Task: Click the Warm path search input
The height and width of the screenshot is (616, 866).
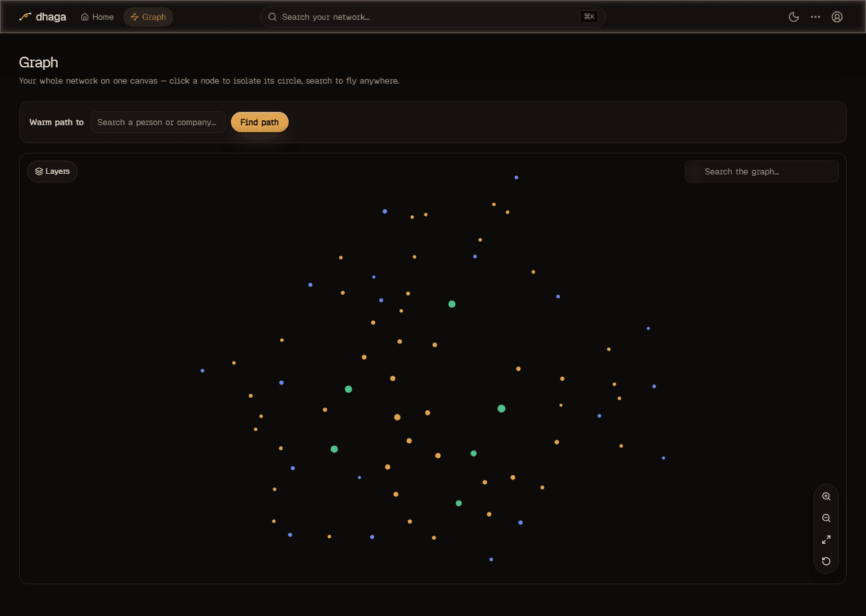Action: (158, 122)
